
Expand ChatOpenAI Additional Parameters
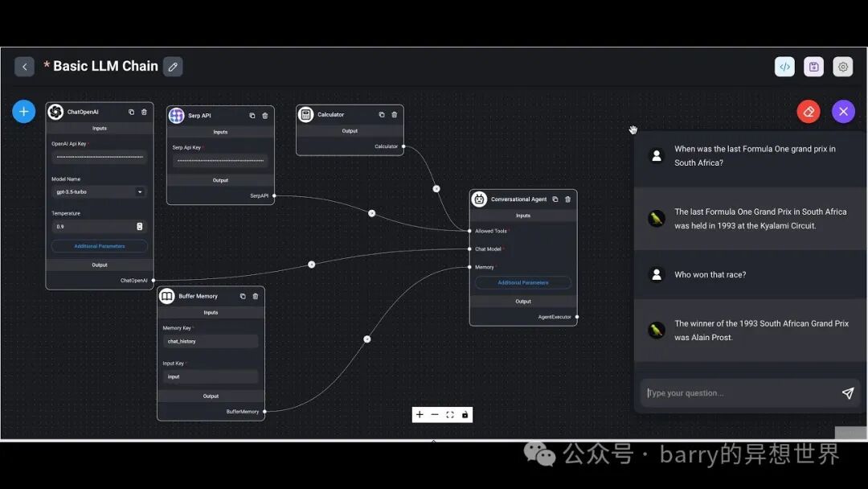(x=100, y=246)
